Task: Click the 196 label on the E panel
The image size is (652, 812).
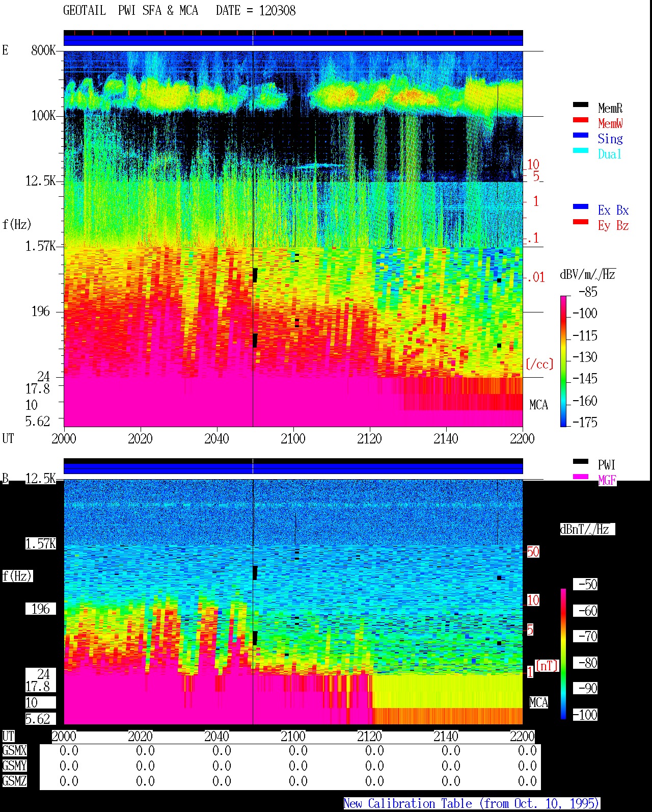Action: pyautogui.click(x=41, y=311)
